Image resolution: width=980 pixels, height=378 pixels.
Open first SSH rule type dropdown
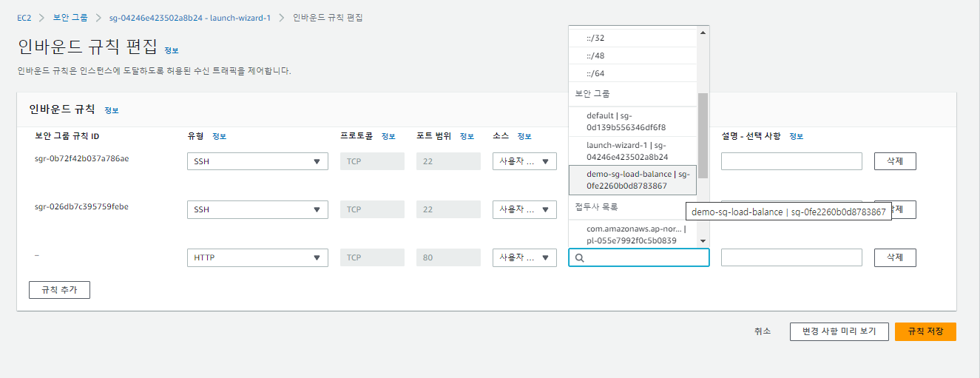coord(257,161)
